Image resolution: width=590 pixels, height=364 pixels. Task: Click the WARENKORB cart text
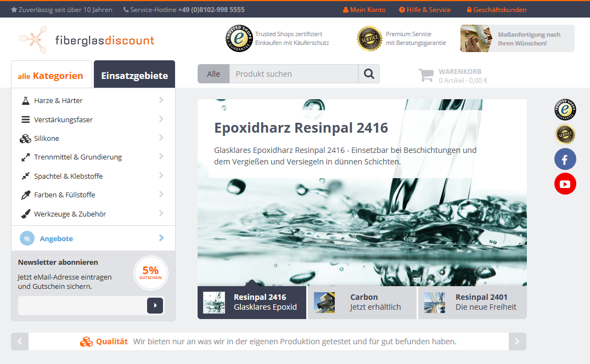tap(460, 71)
